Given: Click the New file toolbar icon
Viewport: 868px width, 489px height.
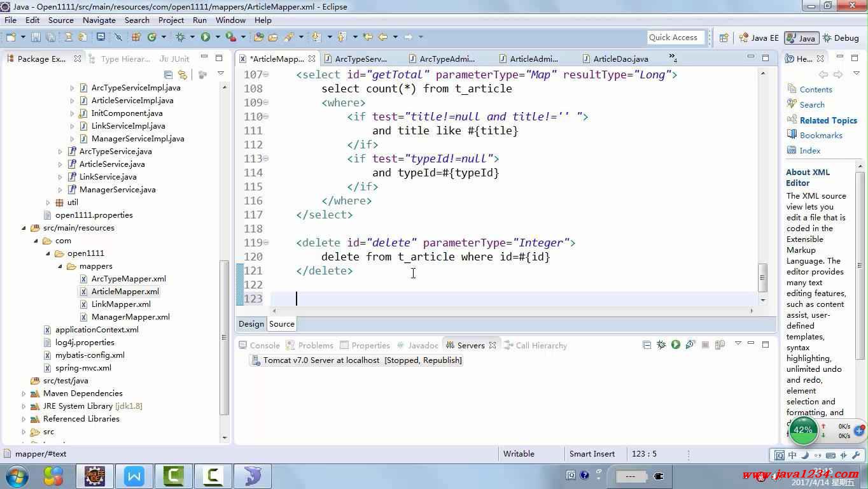Looking at the screenshot, I should tap(11, 38).
